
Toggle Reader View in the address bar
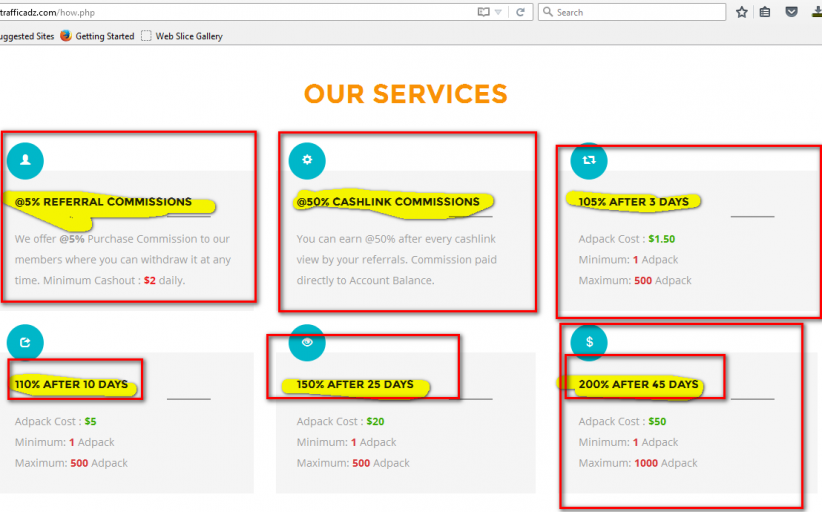click(485, 12)
